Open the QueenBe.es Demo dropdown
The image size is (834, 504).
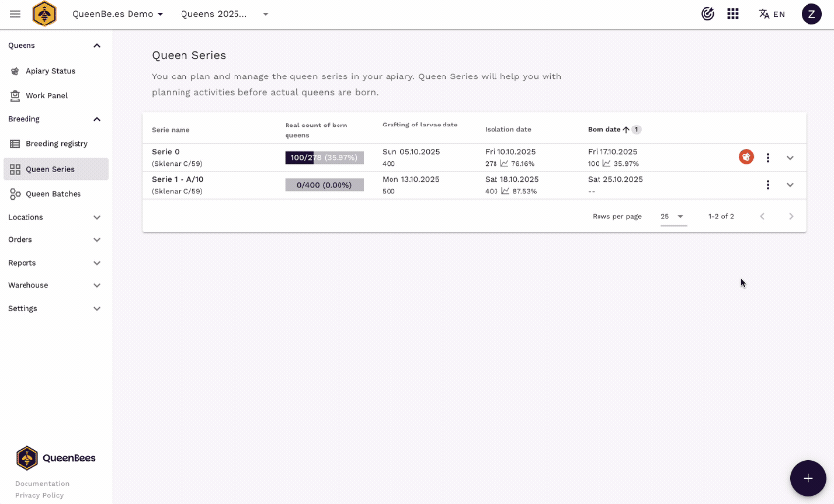(x=118, y=14)
